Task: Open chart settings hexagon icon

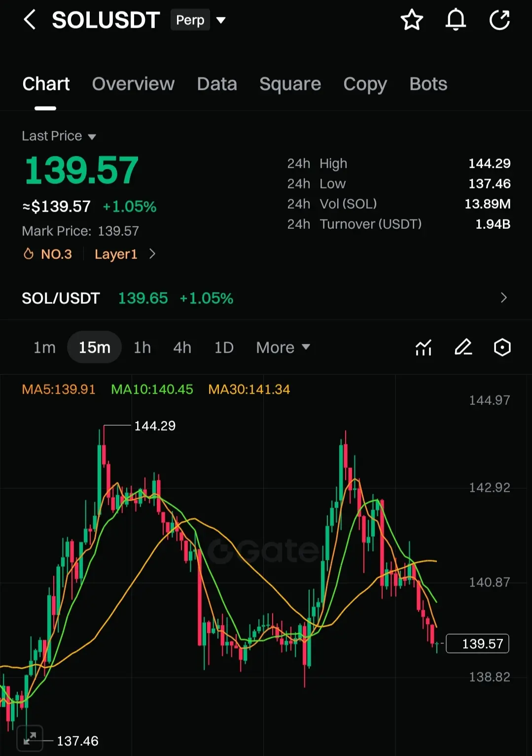Action: (x=502, y=348)
